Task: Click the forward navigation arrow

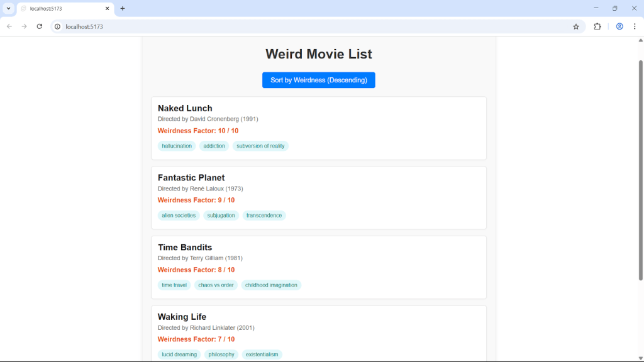Action: pos(24,26)
